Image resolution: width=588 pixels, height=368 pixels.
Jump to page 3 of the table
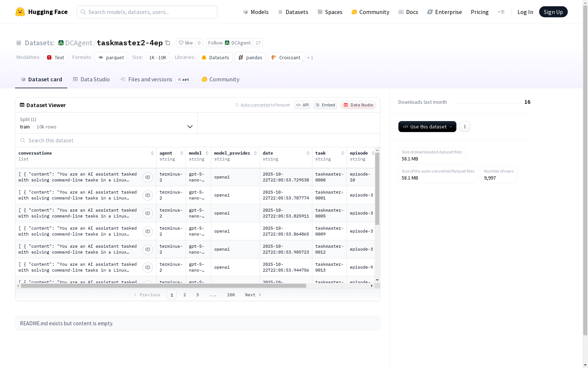click(x=197, y=295)
